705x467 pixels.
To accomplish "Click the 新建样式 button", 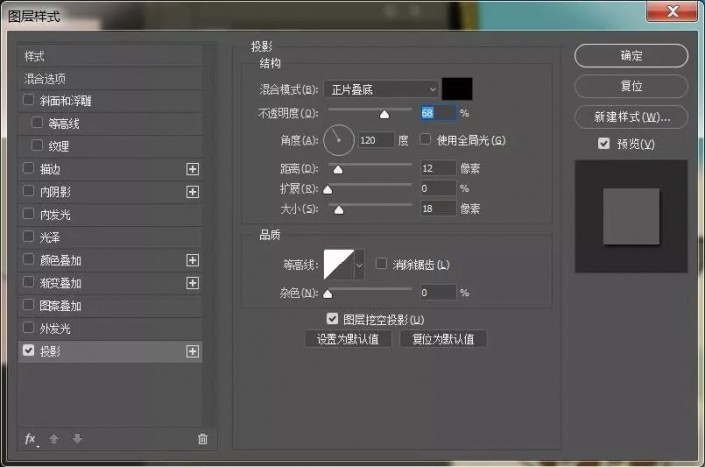I will [x=631, y=117].
